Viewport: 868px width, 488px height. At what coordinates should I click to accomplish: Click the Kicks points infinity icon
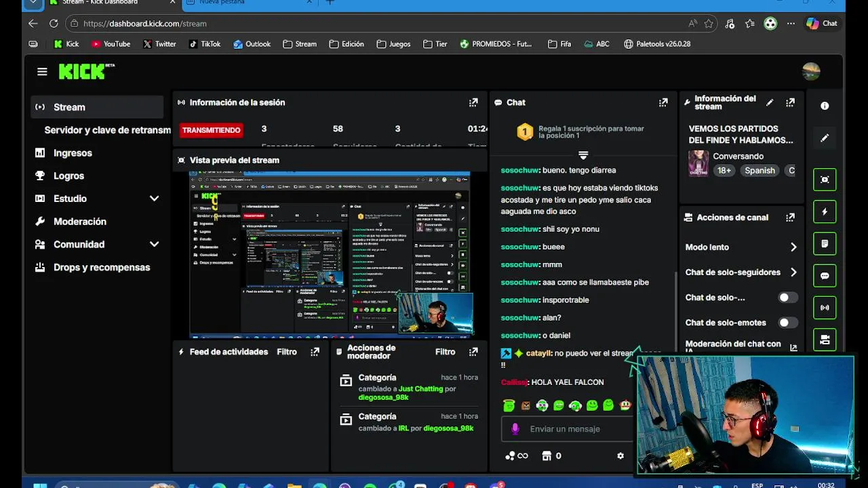point(517,456)
